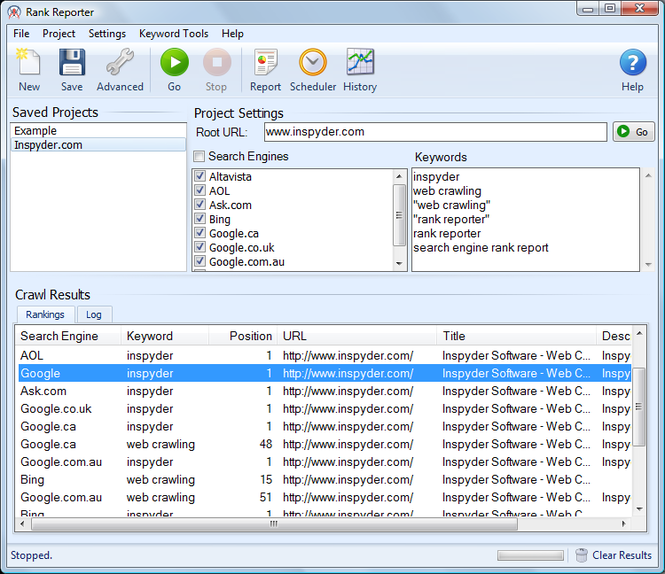Uncheck the AOL search engine
Viewport: 665px width, 574px height.
point(200,190)
